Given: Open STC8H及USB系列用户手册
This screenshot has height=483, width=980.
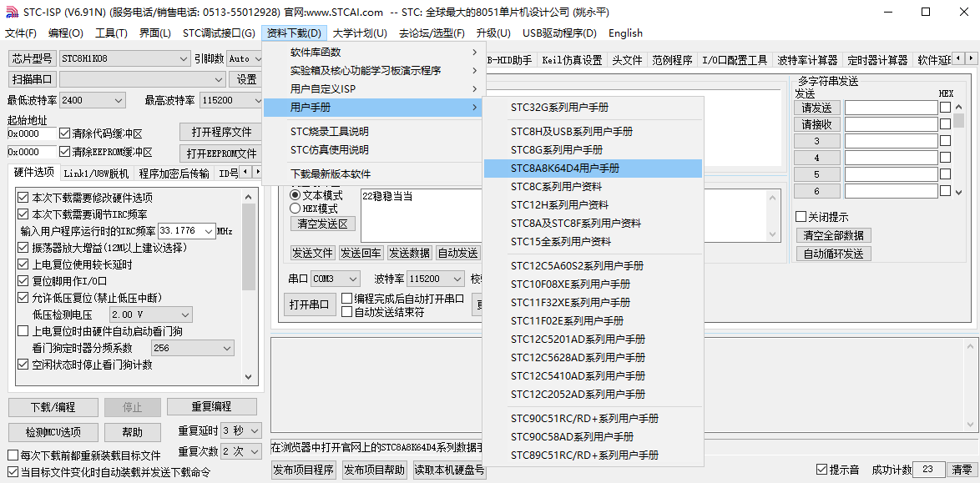Looking at the screenshot, I should 594,132.
